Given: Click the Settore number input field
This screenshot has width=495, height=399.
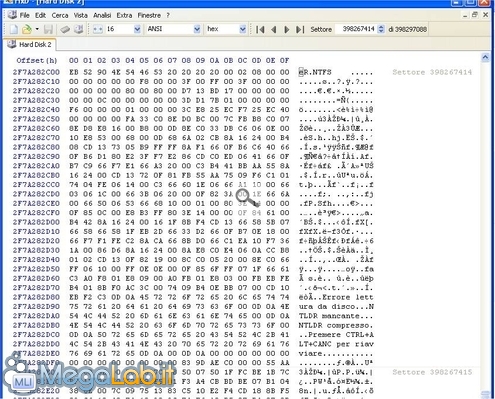Looking at the screenshot, I should coord(356,29).
